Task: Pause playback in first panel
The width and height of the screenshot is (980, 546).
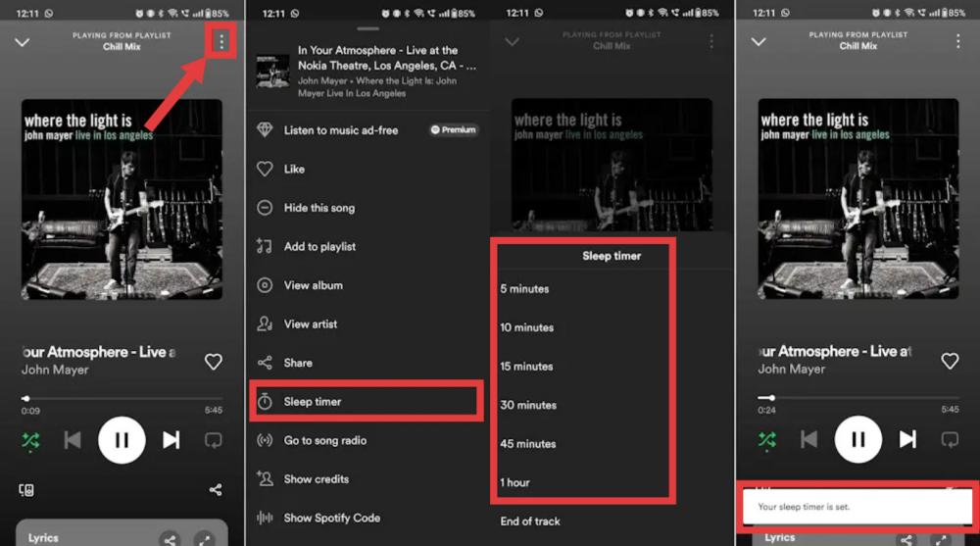Action: coord(122,440)
